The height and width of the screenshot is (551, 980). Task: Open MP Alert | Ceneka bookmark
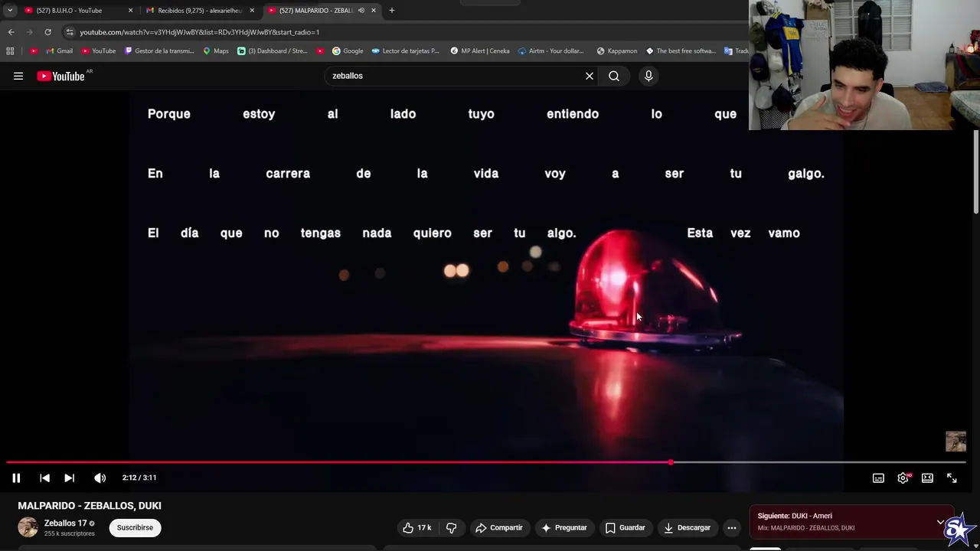pyautogui.click(x=480, y=51)
